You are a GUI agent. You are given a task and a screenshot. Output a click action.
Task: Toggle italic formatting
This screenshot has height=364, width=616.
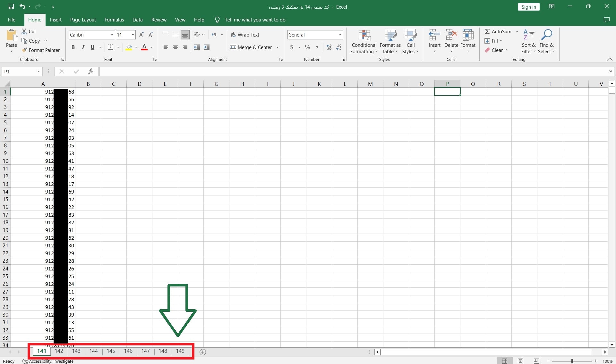click(83, 47)
